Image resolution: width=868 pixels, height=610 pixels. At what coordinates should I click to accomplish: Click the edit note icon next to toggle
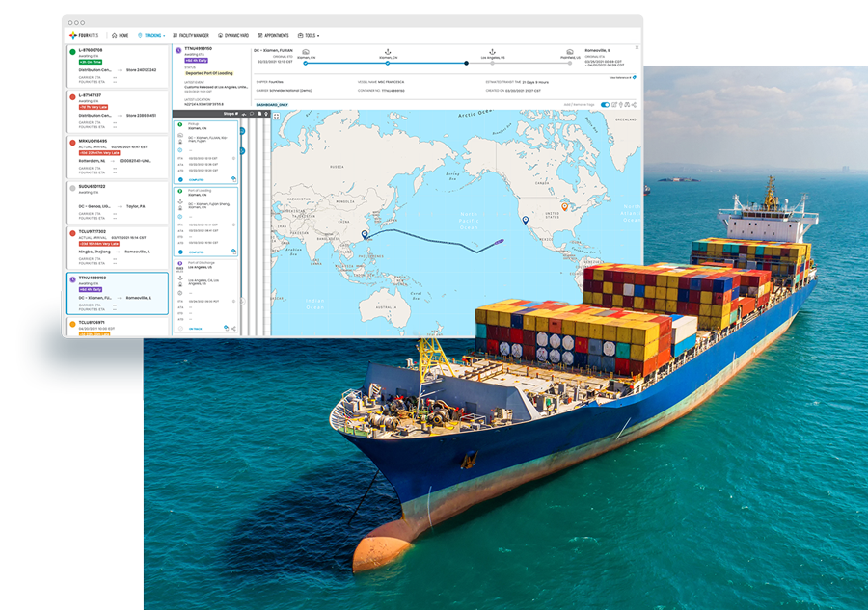point(614,104)
